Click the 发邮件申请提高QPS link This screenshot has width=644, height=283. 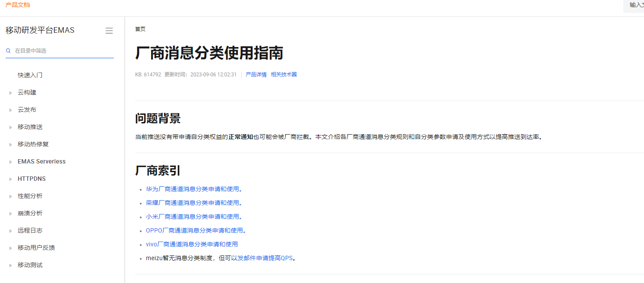[265, 258]
